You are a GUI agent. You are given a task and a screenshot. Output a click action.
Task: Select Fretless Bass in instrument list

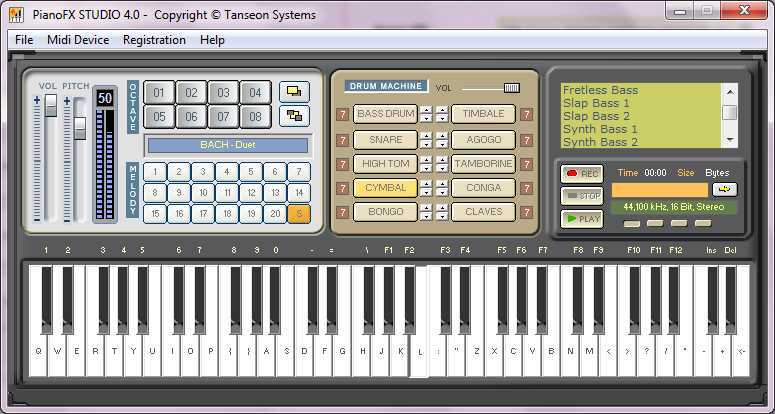600,90
